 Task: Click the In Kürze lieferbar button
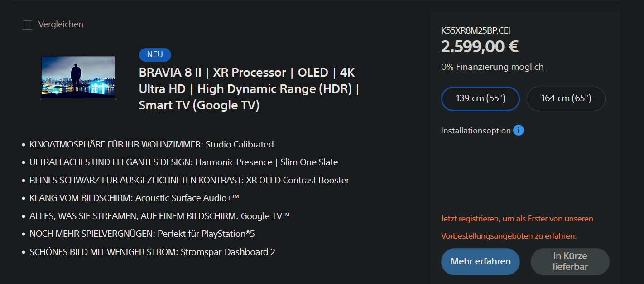point(570,261)
